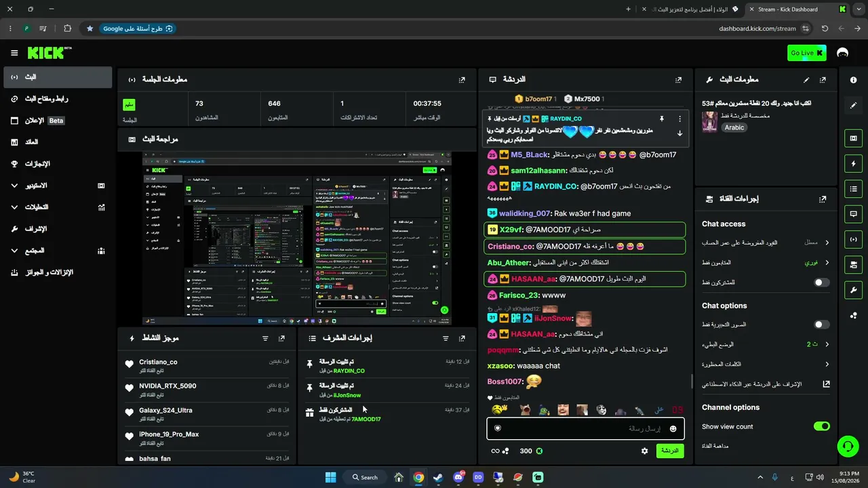Click the chat bubble icon in right rail
Image resolution: width=868 pixels, height=488 pixels.
(853, 213)
